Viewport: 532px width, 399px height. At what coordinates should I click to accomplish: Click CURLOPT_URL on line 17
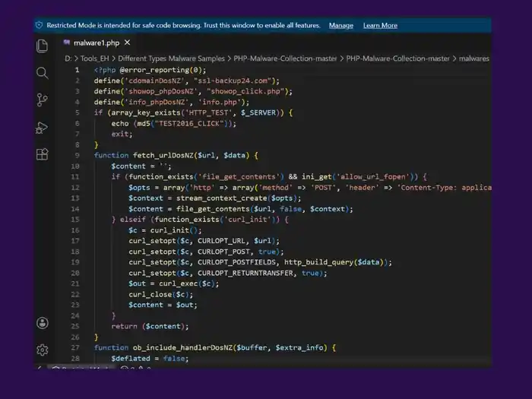222,241
